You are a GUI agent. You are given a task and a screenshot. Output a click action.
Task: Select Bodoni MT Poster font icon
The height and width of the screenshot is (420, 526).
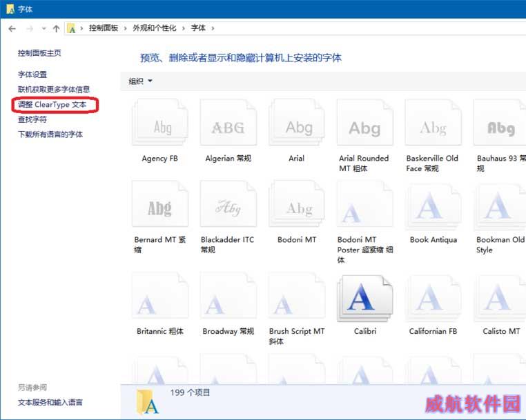[364, 203]
